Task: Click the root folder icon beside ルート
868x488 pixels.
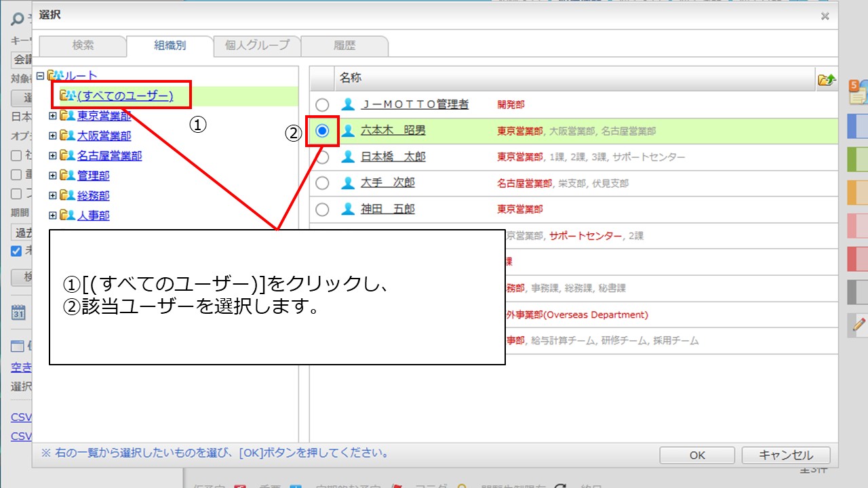Action: click(54, 76)
